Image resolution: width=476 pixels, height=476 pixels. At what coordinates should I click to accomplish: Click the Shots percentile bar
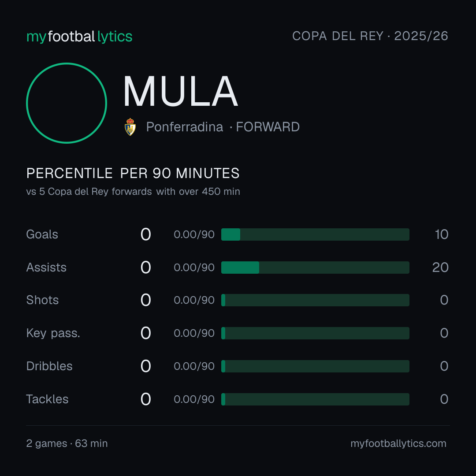315,300
